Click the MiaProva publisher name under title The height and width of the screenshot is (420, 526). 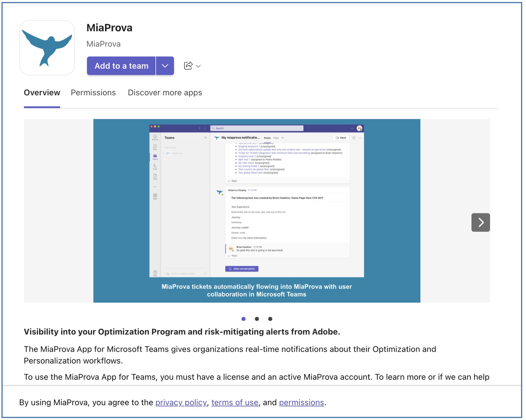pyautogui.click(x=104, y=44)
